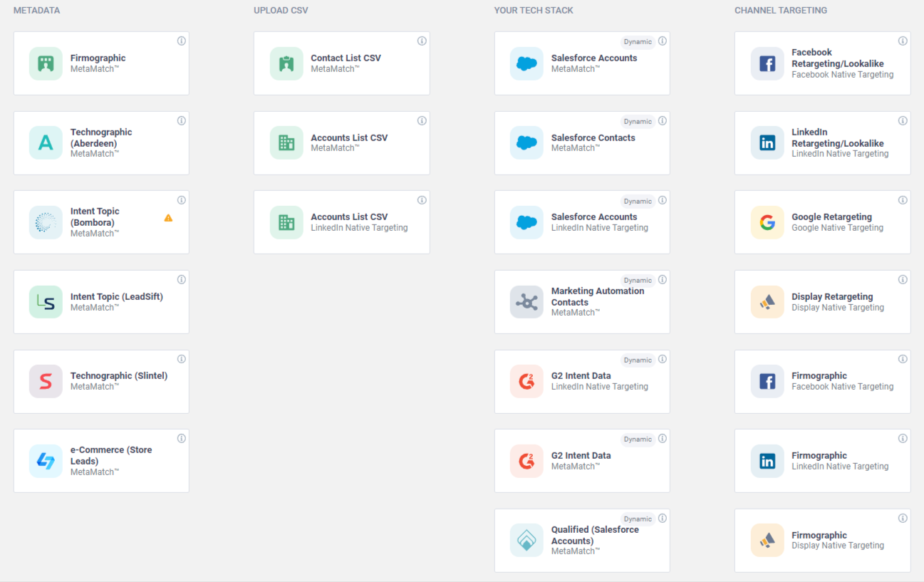This screenshot has width=924, height=582.
Task: Click info icon on Marketing Automation Contacts card
Action: (x=663, y=280)
